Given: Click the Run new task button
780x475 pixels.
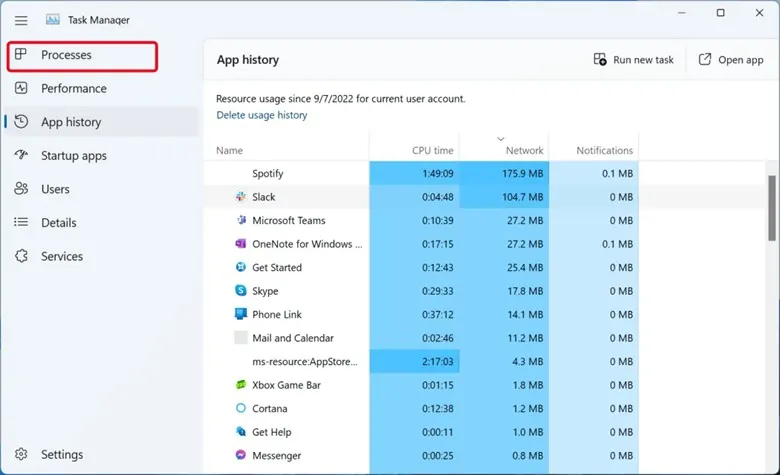Looking at the screenshot, I should (x=633, y=60).
